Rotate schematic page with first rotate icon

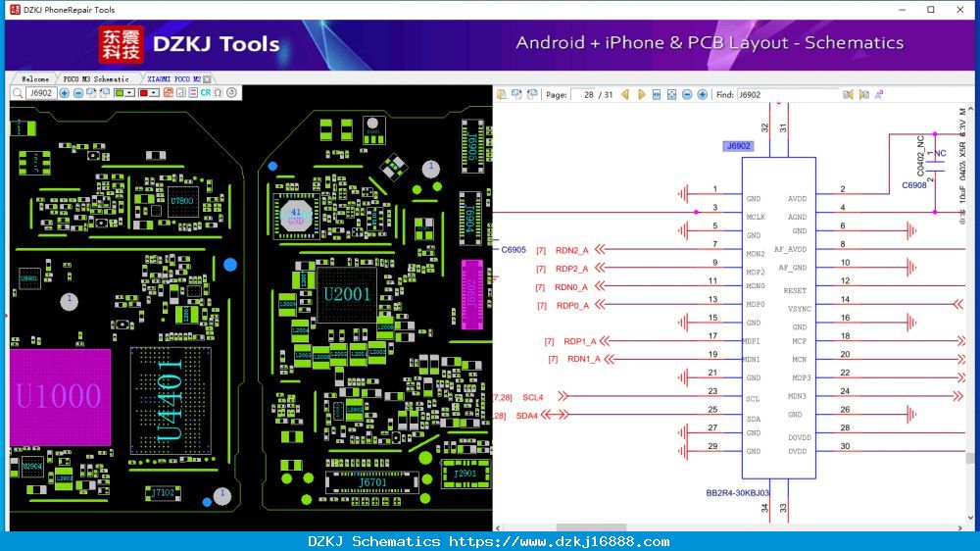(516, 94)
